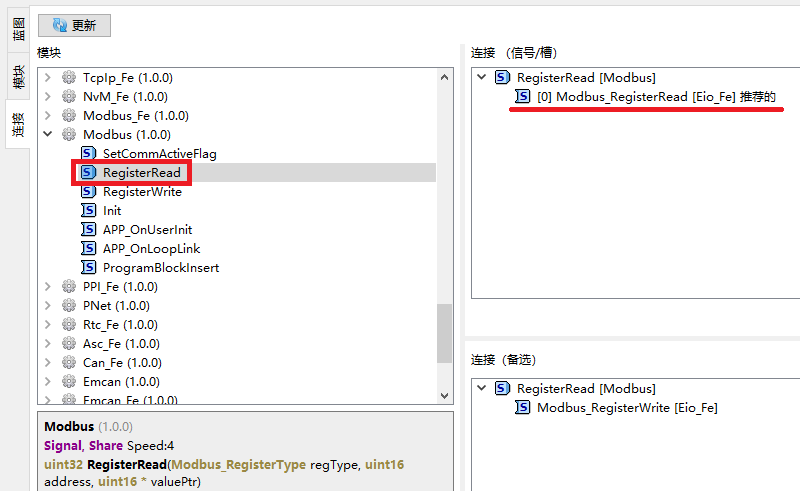Collapse RegisterRead [Modbus] in the 连接 (备选) panel
Image resolution: width=800 pixels, height=491 pixels.
click(x=482, y=388)
